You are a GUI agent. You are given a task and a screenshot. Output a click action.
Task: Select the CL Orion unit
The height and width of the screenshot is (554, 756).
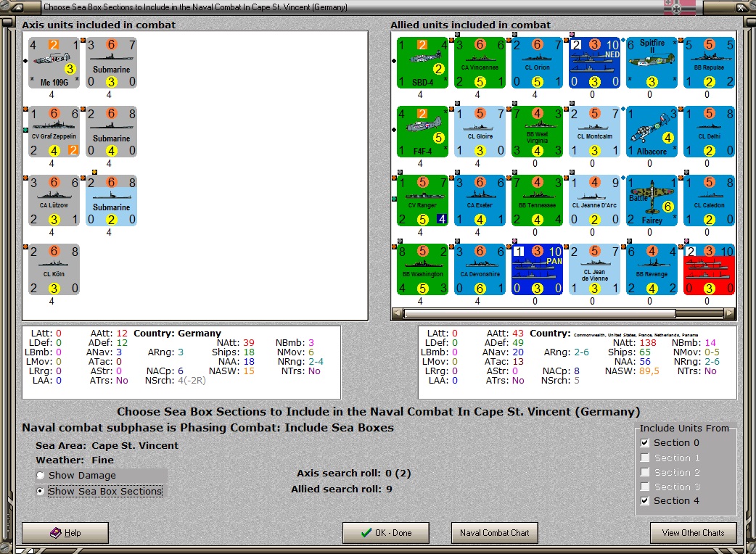coord(537,63)
